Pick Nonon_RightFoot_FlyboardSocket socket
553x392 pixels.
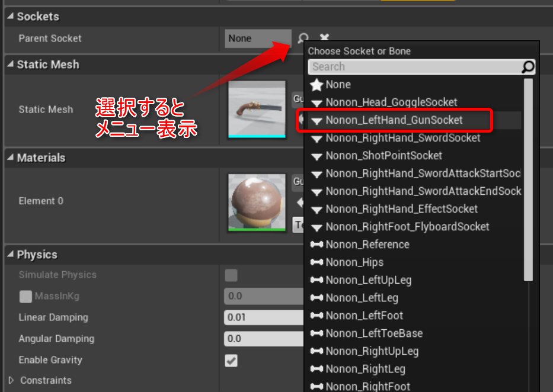tap(415, 226)
